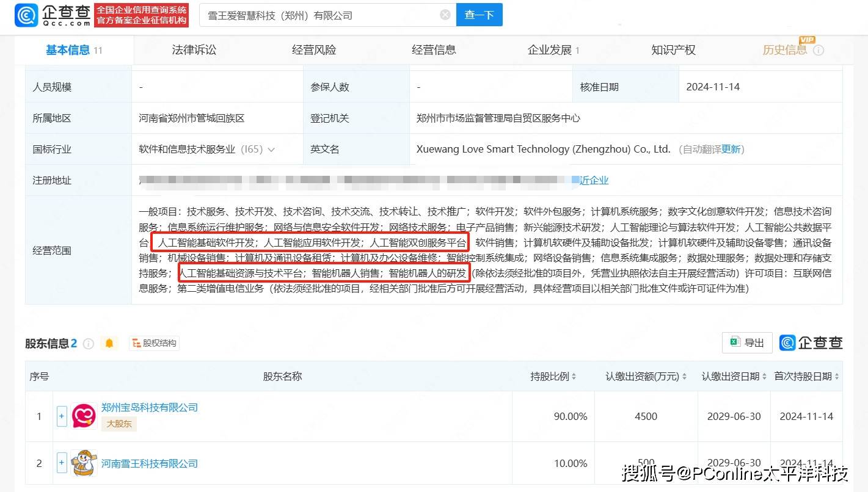Switch to the 法律诉讼 tab
The height and width of the screenshot is (492, 868).
(194, 50)
